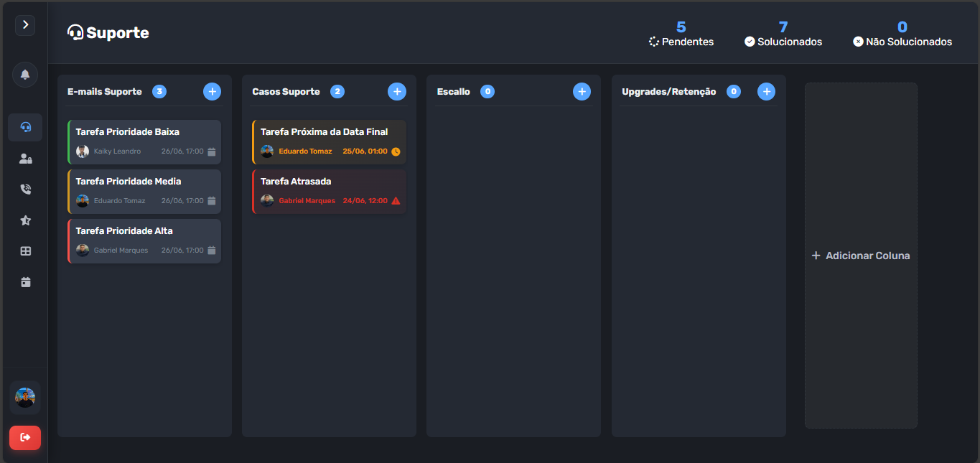
Task: Click the Solucionados label
Action: point(790,42)
